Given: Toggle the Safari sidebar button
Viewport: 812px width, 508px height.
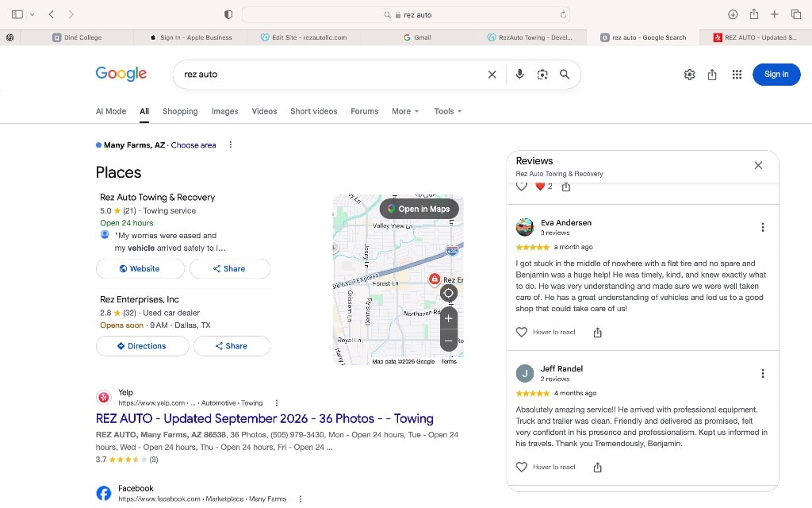Looking at the screenshot, I should click(17, 14).
